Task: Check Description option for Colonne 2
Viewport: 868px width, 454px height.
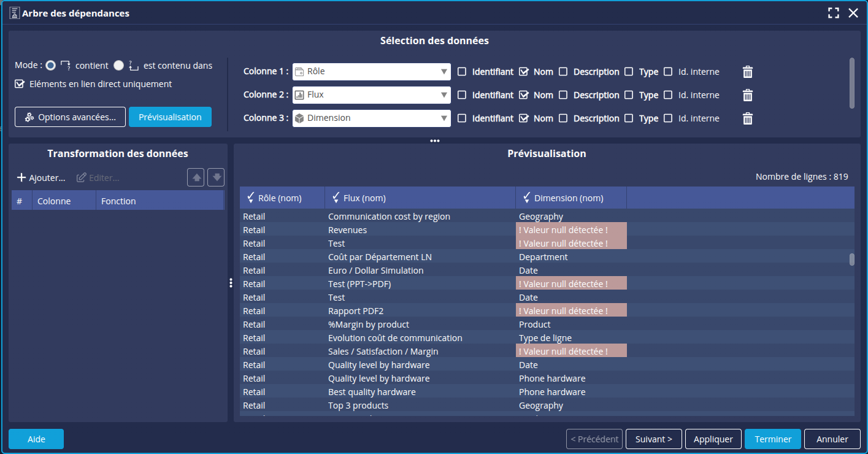Action: pos(563,95)
